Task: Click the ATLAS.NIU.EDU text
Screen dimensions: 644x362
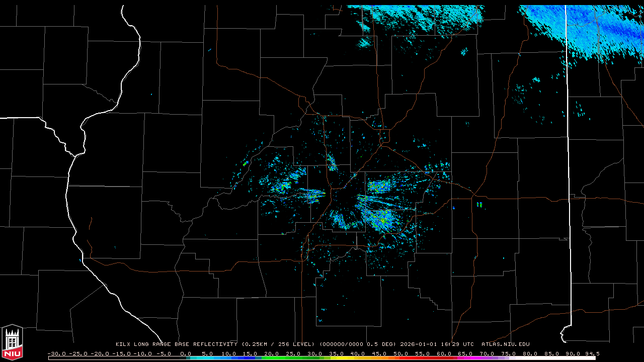Action: pyautogui.click(x=505, y=344)
